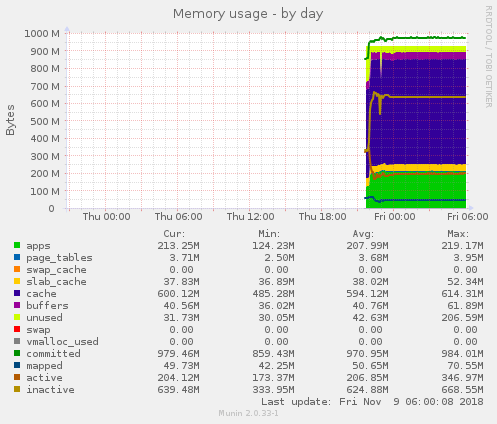The width and height of the screenshot is (497, 424).
Task: Click the Thu 12:00 time axis label
Action: (251, 217)
